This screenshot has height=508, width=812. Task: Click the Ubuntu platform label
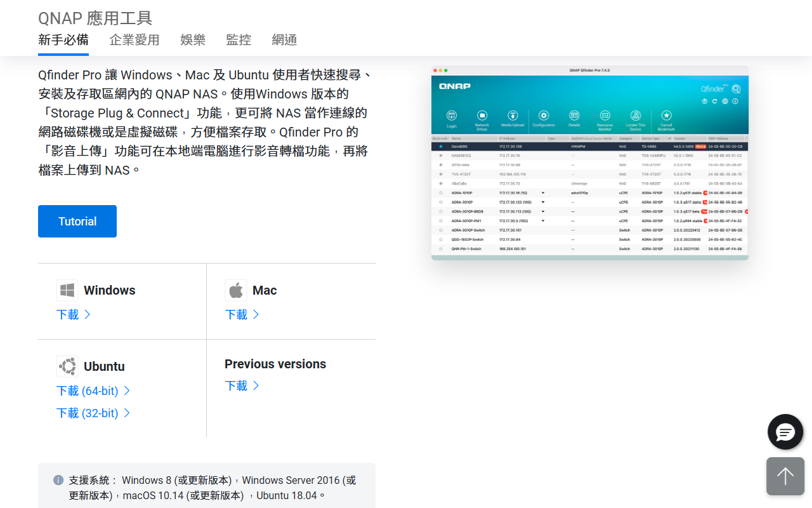pos(104,366)
